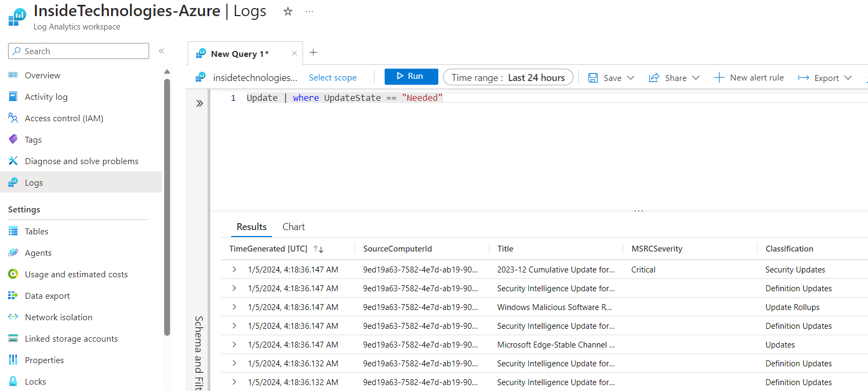Image resolution: width=868 pixels, height=391 pixels.
Task: Change the Time range Last 24 hours
Action: pyautogui.click(x=508, y=77)
